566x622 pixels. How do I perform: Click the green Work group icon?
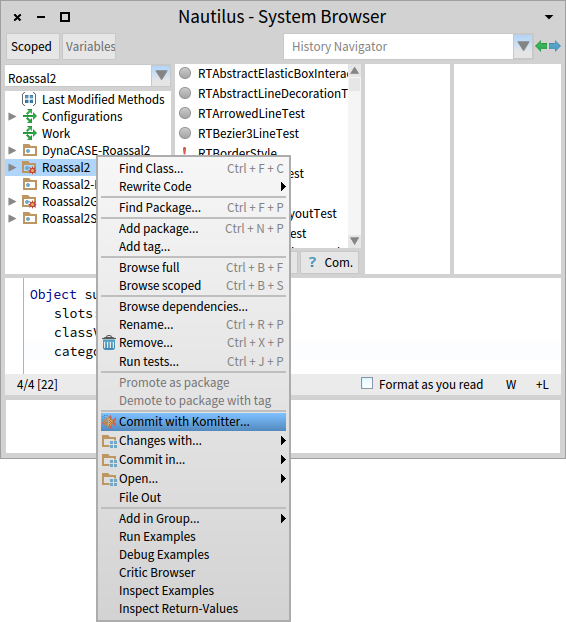pos(29,133)
